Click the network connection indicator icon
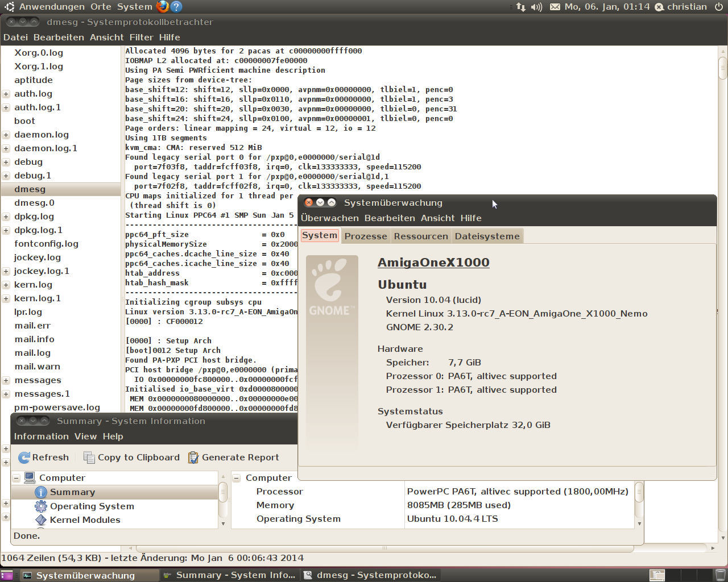This screenshot has width=728, height=582. [520, 7]
